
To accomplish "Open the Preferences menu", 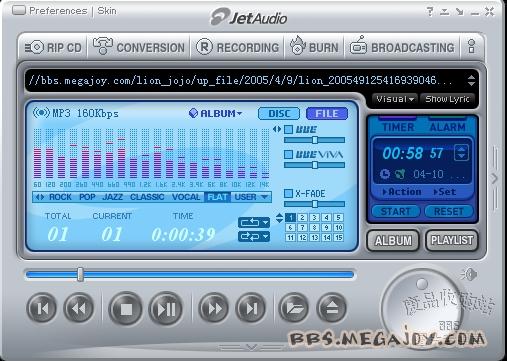I will point(58,11).
